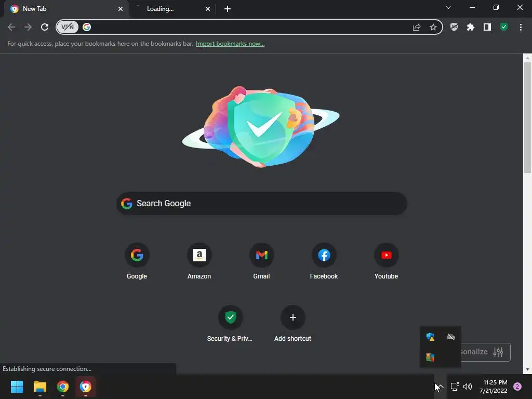Open the notification badge showing 2
This screenshot has height=399, width=532.
[x=517, y=387]
